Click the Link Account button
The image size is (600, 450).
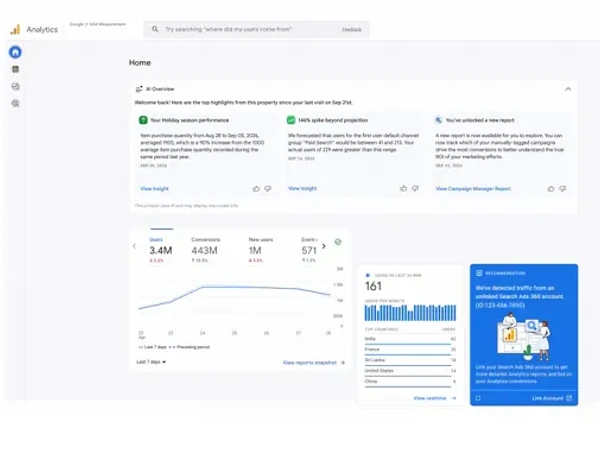click(552, 398)
